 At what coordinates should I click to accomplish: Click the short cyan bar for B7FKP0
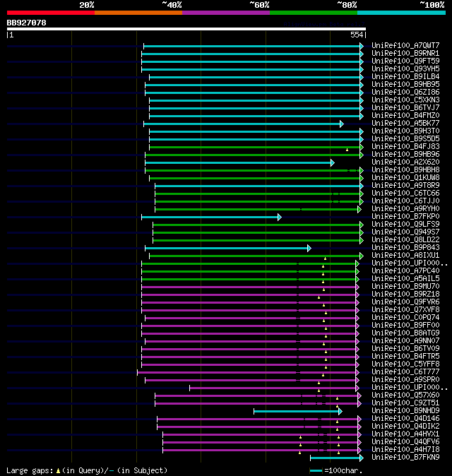point(212,218)
